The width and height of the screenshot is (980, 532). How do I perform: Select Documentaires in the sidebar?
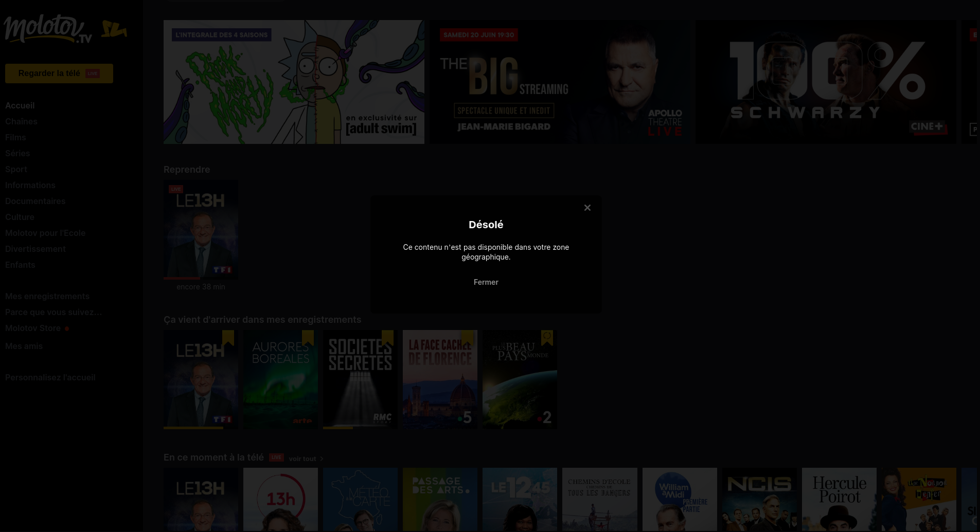[x=35, y=201]
